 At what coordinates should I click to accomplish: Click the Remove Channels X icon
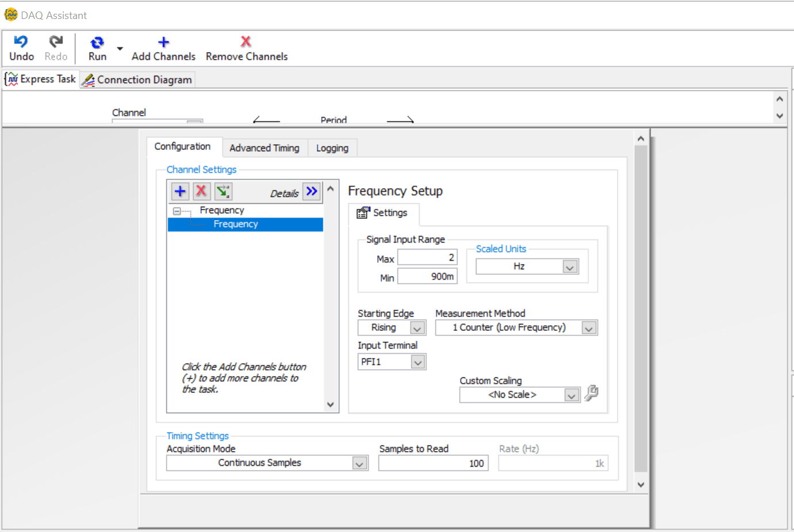(x=246, y=41)
